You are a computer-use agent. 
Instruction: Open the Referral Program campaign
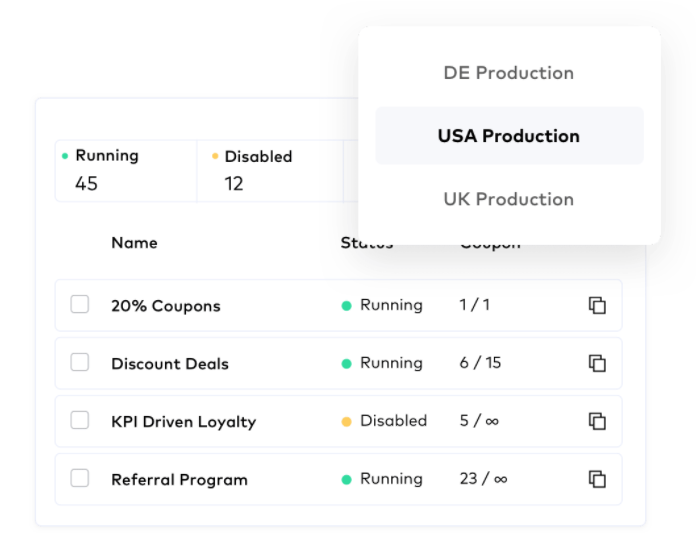point(179,480)
